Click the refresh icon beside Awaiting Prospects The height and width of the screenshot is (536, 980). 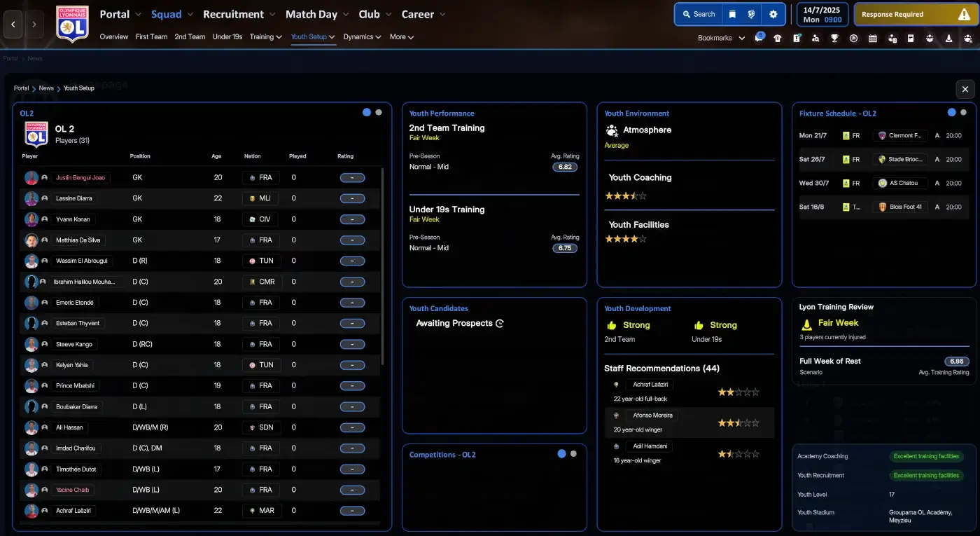click(500, 324)
